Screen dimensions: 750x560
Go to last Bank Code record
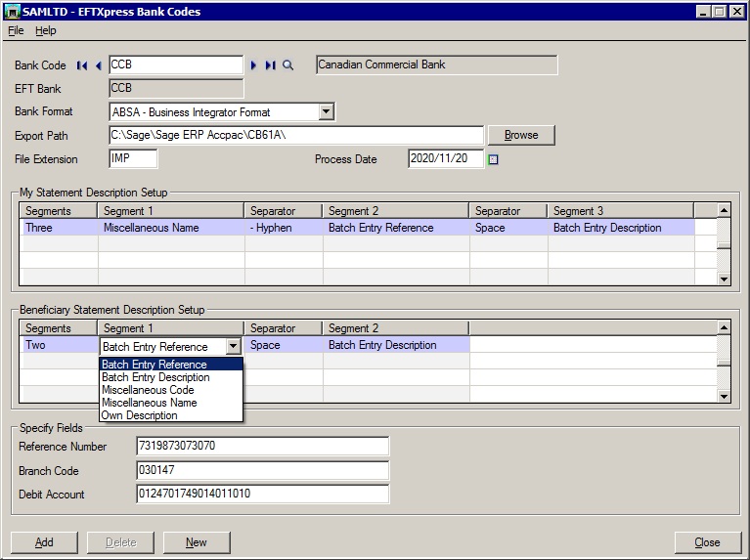point(270,65)
